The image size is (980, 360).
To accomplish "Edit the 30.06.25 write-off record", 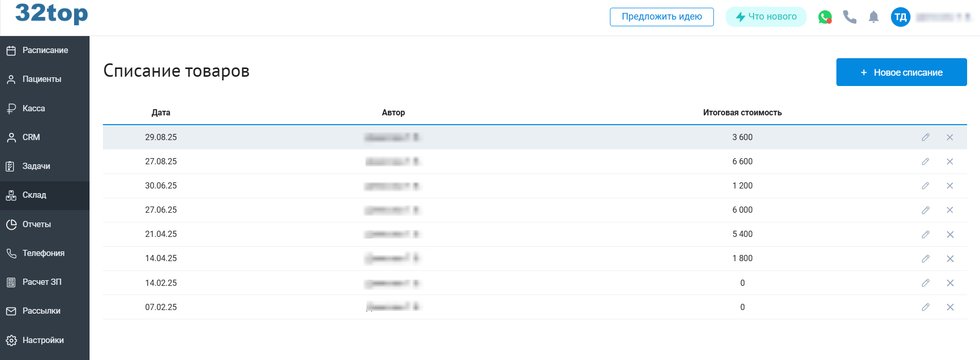I will [925, 186].
